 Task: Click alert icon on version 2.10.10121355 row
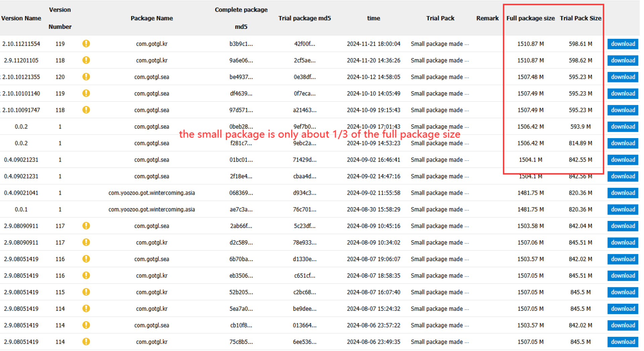pos(86,77)
